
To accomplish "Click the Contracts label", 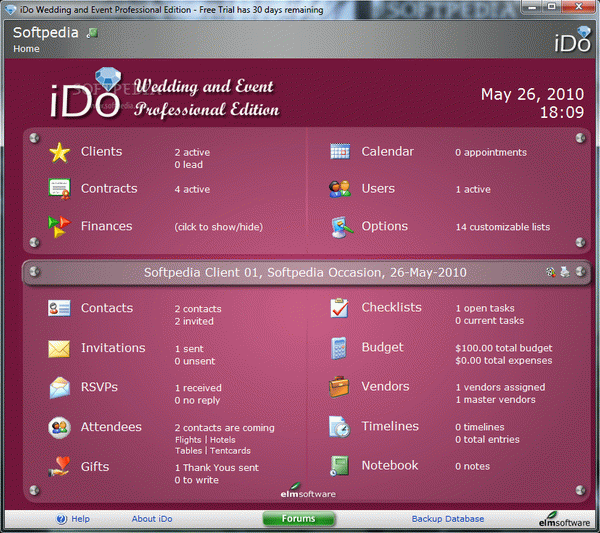I will tap(109, 189).
